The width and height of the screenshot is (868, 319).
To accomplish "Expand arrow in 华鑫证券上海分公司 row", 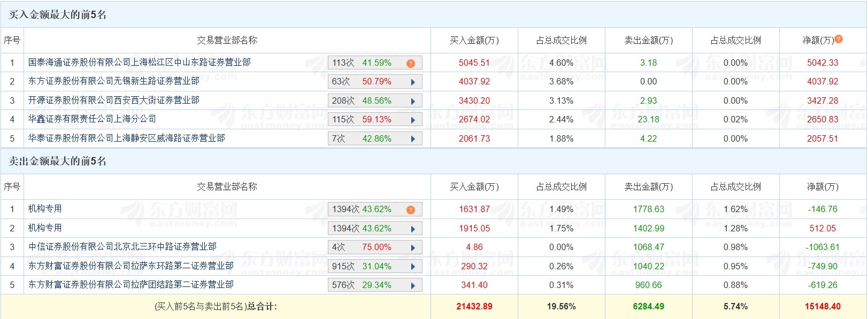I will 413,120.
